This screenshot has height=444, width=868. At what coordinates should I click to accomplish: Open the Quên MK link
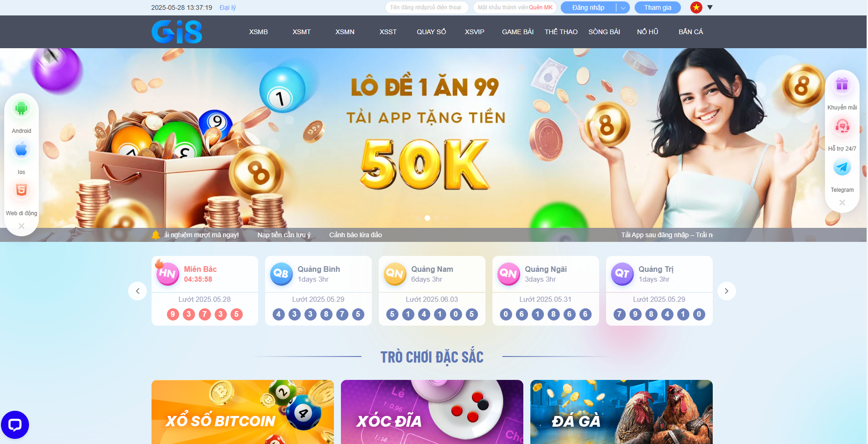coord(541,7)
